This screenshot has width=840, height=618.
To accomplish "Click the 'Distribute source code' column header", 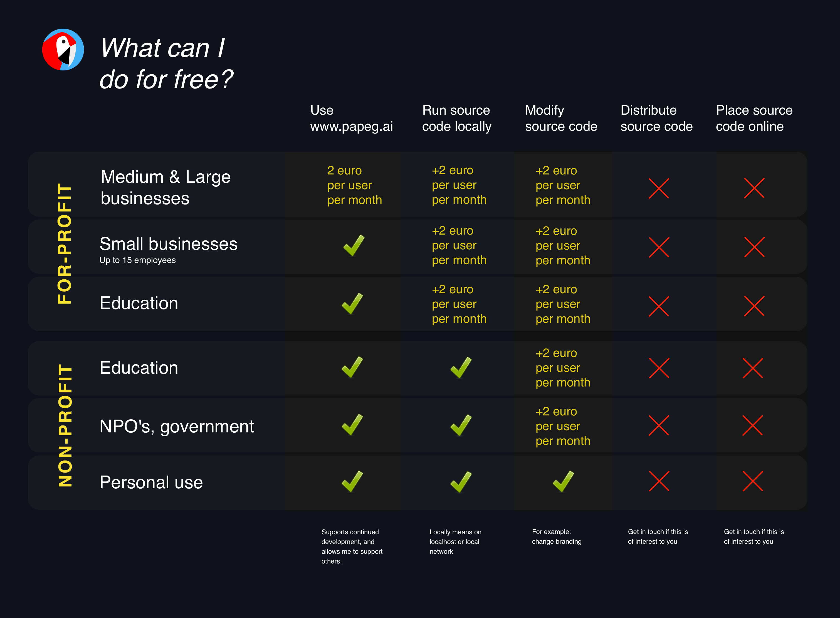I will pos(656,118).
